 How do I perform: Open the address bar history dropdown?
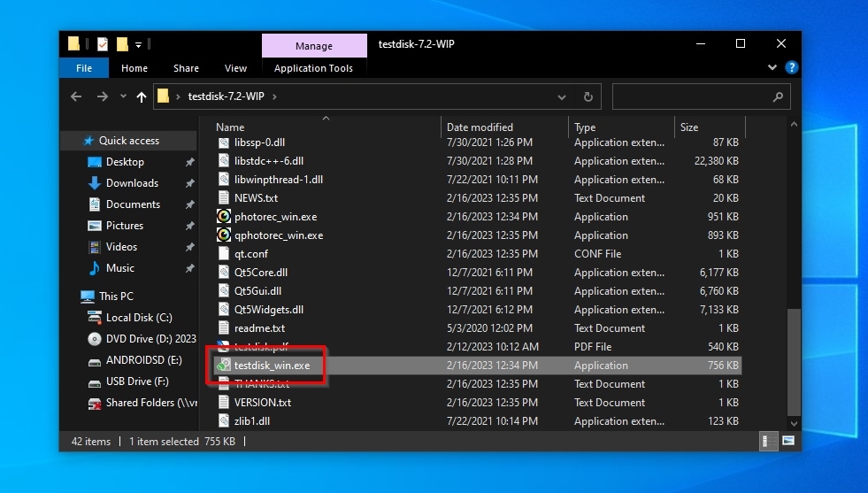[x=562, y=97]
